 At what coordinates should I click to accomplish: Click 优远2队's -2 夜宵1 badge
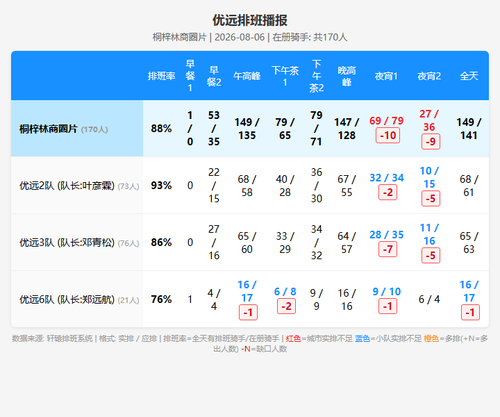(x=388, y=192)
